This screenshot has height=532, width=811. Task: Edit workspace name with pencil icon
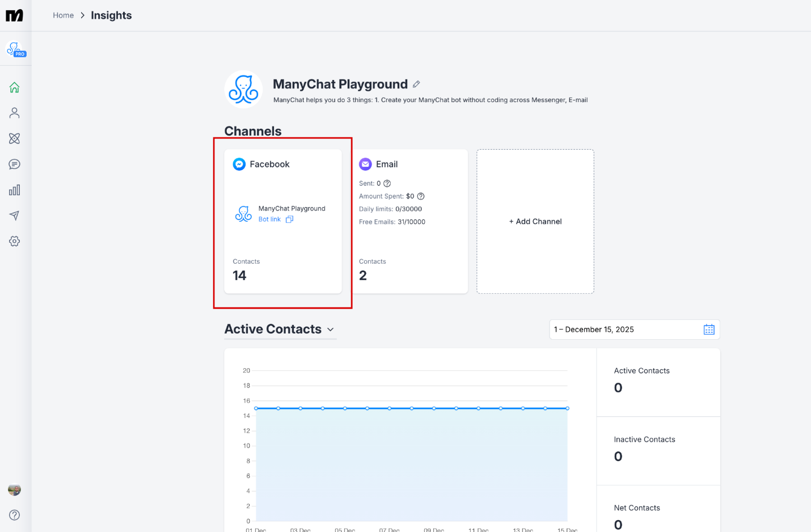[x=417, y=83]
